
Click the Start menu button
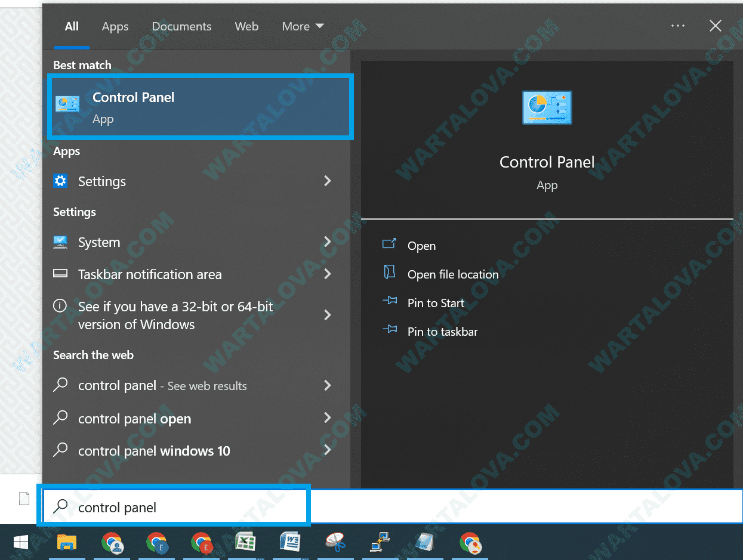click(20, 543)
